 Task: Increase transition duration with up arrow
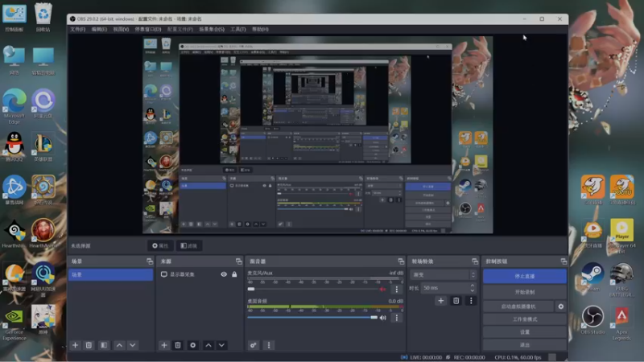[x=473, y=286]
